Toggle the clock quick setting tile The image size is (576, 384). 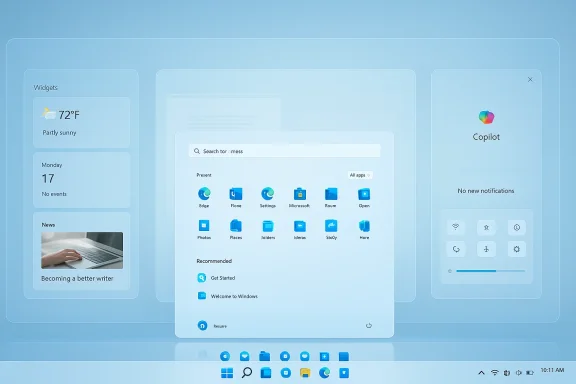coord(517,227)
